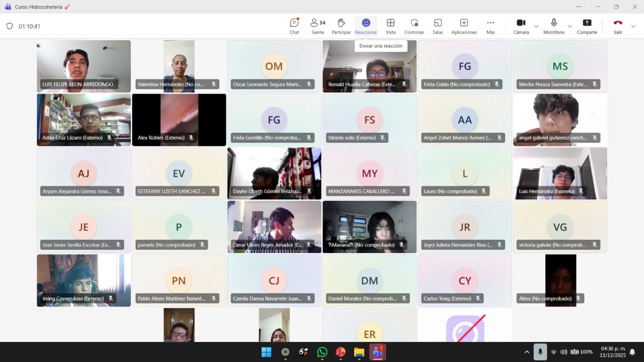Click the shield security icon near timer

[x=10, y=26]
